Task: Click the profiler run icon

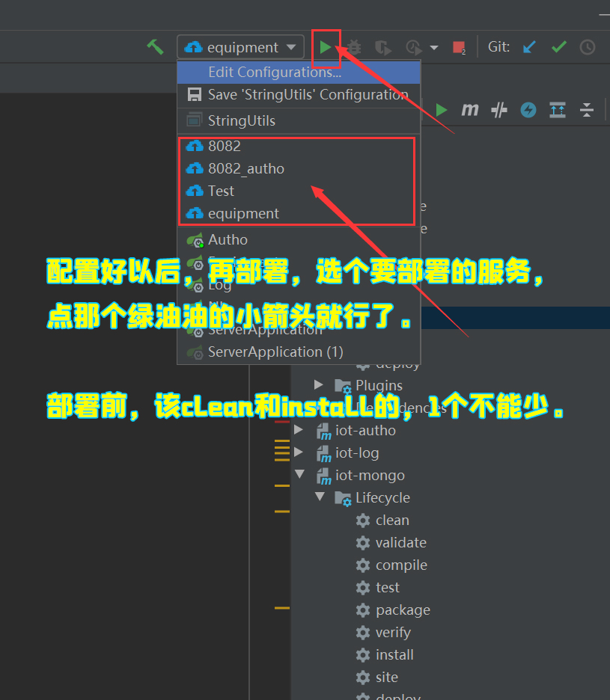Action: coord(414,47)
